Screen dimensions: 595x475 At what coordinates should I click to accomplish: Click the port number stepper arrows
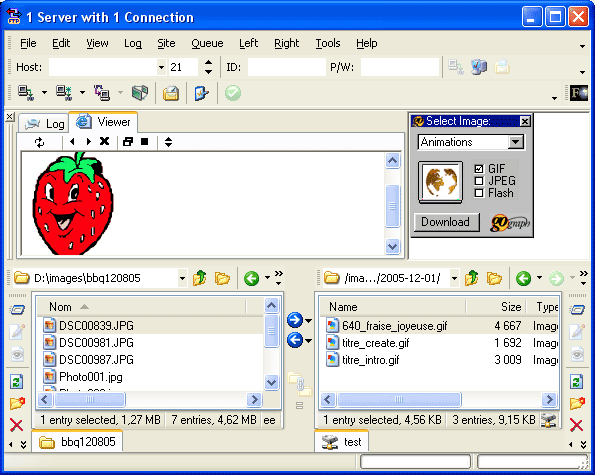(208, 67)
